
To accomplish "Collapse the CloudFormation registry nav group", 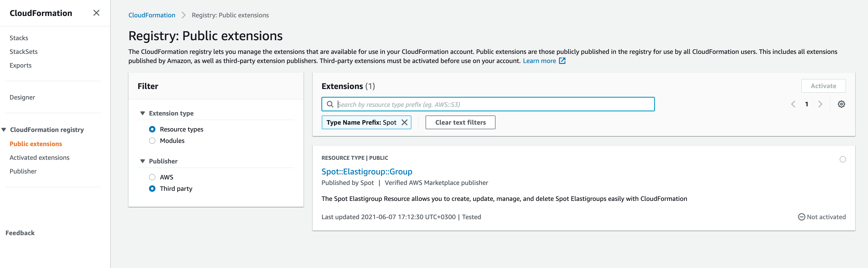I will [x=4, y=130].
